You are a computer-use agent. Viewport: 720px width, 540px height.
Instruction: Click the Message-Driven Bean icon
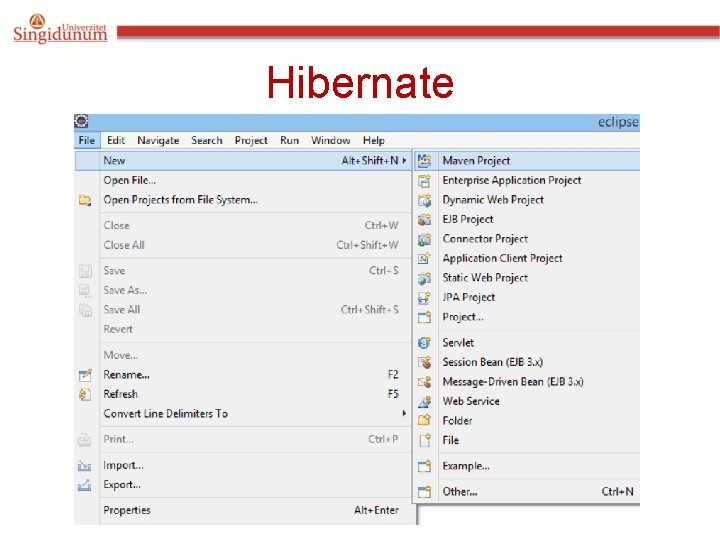425,382
